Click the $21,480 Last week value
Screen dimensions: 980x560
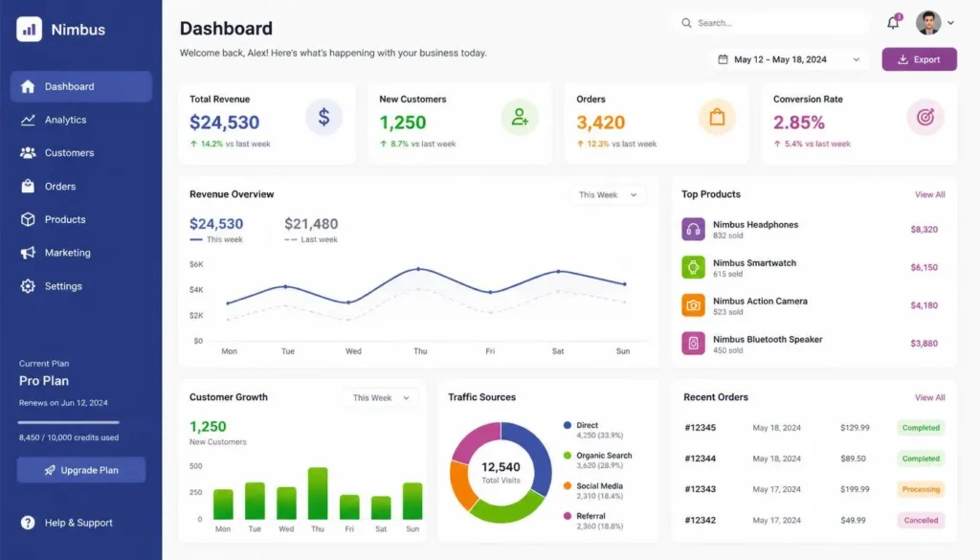[311, 224]
